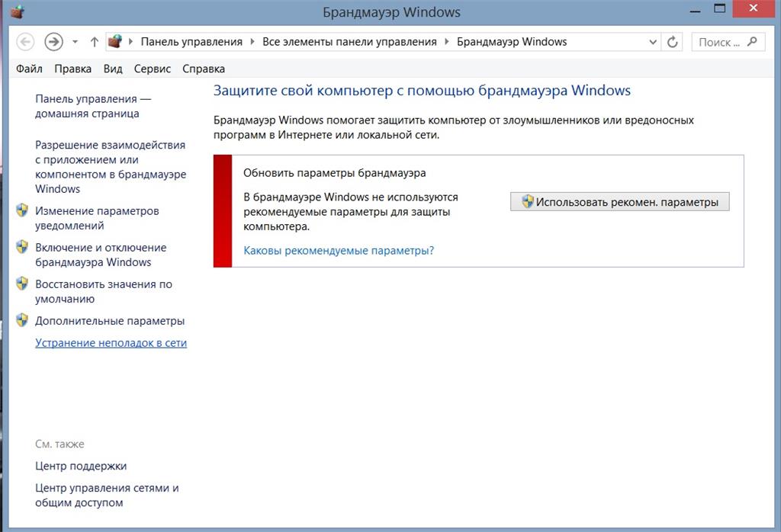Screen dimensions: 781x532
Task: Expand the chevron before Панель управления
Action: coord(131,42)
